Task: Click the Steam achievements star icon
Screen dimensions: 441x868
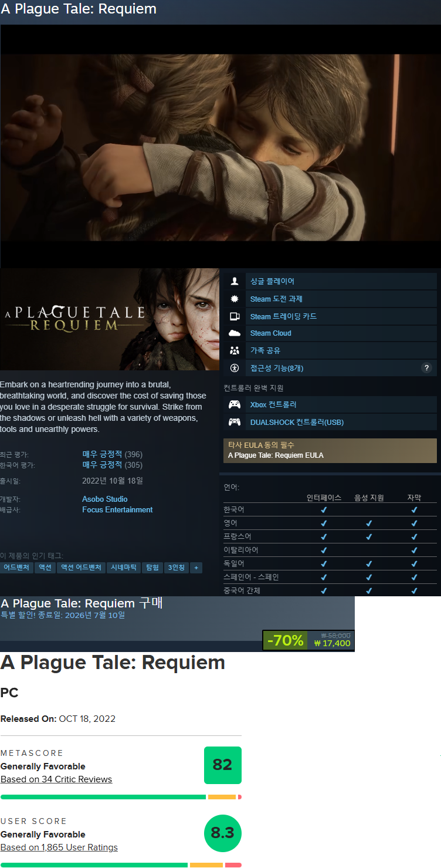Action: 235,299
